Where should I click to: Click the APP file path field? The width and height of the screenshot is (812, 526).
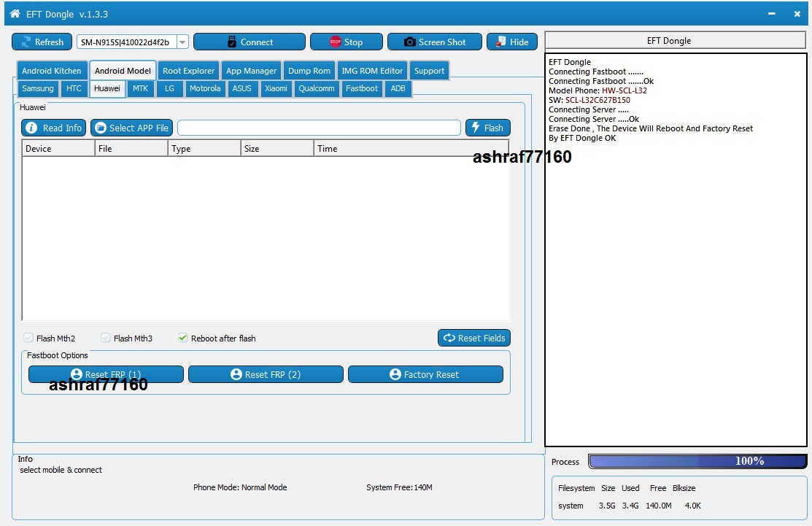click(319, 128)
